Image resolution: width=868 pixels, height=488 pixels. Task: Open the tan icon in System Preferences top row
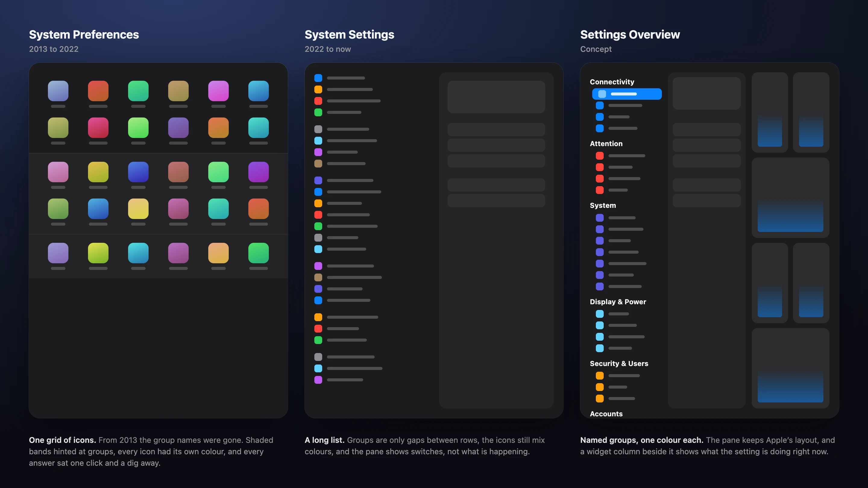178,91
